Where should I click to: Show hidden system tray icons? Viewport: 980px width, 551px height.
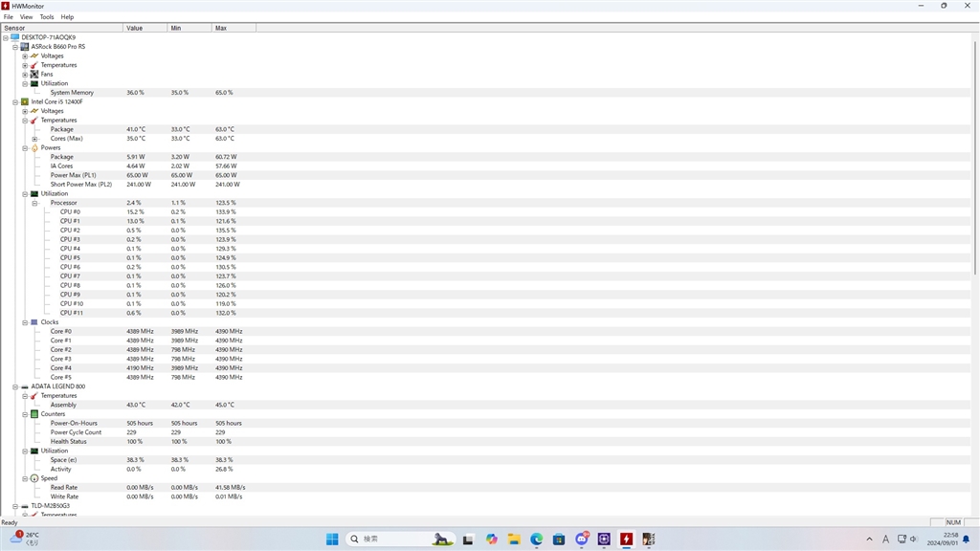tap(869, 540)
